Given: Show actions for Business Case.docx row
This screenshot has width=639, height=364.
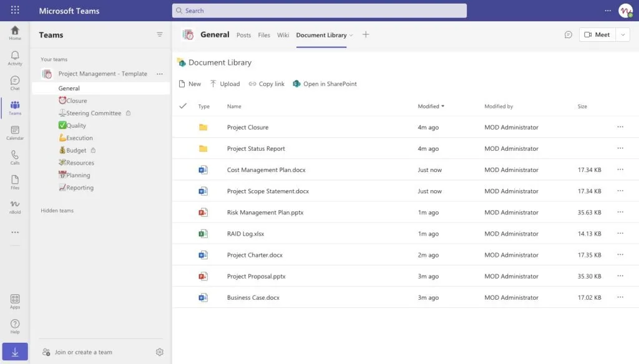Looking at the screenshot, I should (x=620, y=297).
